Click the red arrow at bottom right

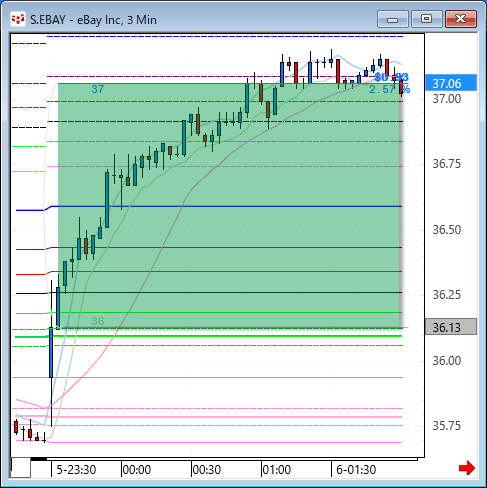pos(467,468)
